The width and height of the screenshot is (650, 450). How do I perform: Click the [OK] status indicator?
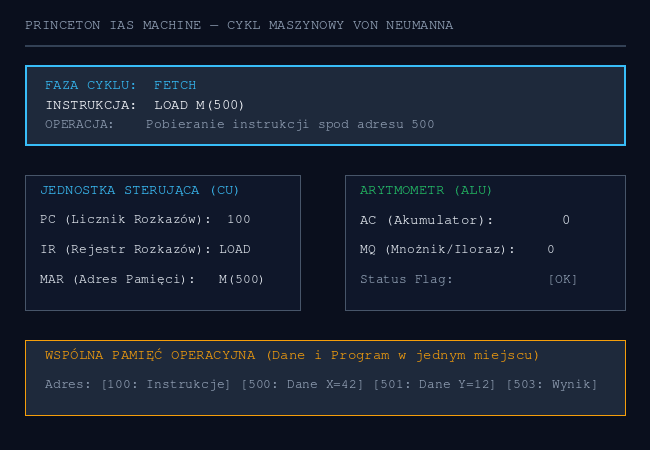(563, 279)
